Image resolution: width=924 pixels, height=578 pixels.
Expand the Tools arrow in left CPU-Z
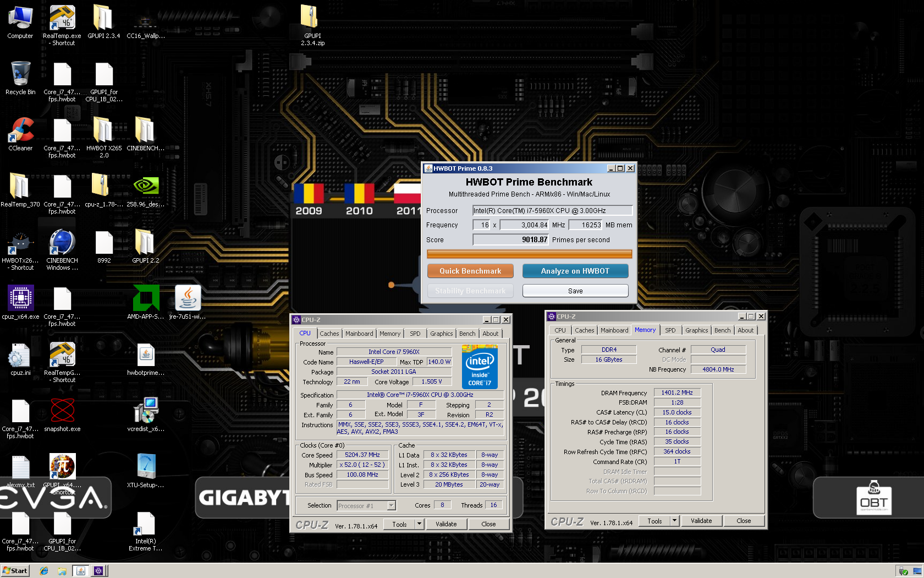pos(420,524)
